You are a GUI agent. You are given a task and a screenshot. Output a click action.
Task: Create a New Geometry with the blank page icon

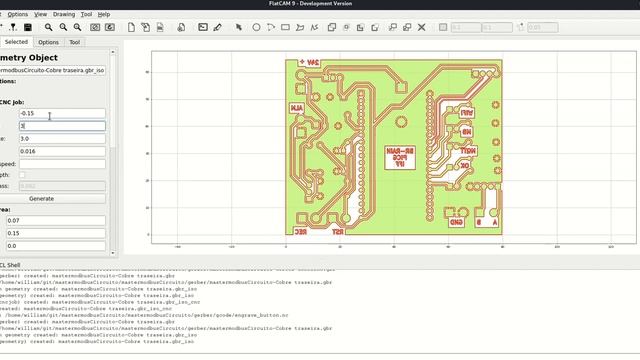click(131, 27)
